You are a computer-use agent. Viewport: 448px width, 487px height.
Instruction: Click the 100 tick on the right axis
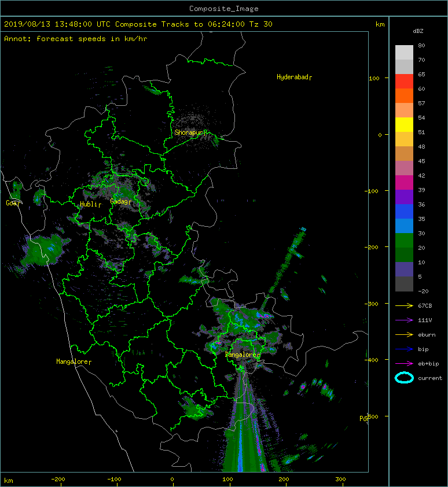[374, 78]
